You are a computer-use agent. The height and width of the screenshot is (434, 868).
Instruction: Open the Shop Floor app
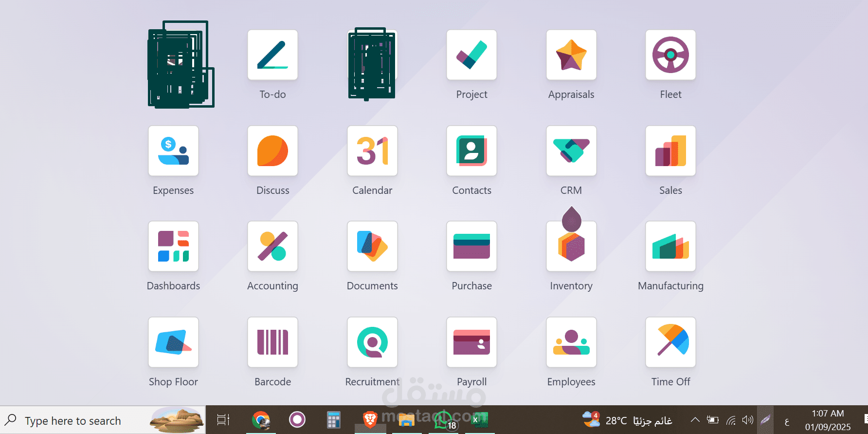click(173, 342)
